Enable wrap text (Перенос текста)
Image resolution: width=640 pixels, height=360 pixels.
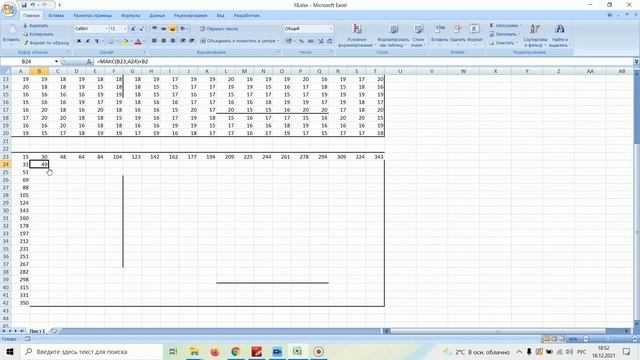(219, 29)
